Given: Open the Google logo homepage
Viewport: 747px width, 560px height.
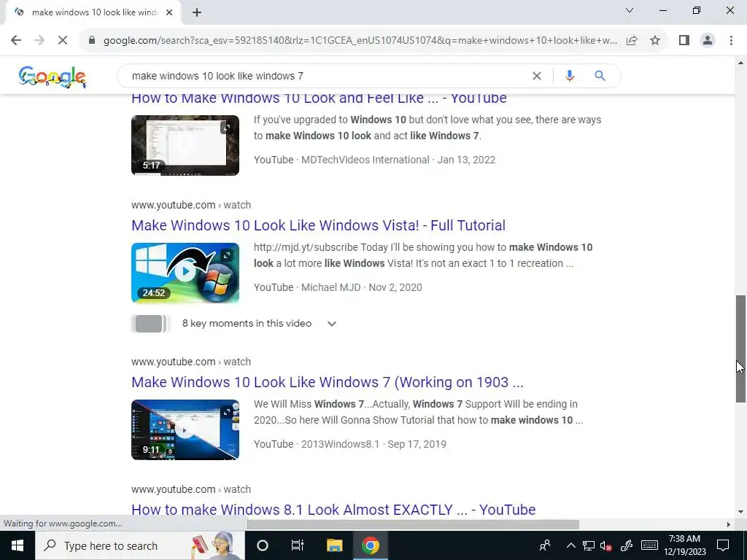Looking at the screenshot, I should coord(53,77).
